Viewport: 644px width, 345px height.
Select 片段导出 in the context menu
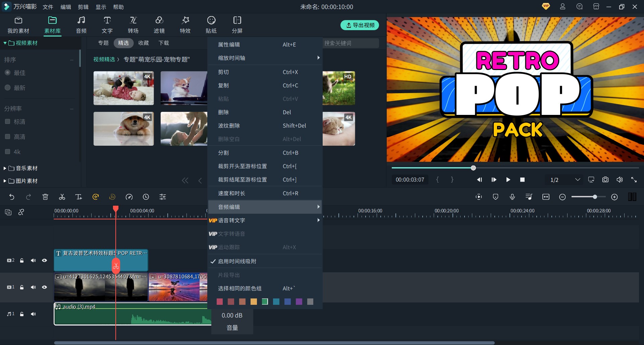click(228, 275)
